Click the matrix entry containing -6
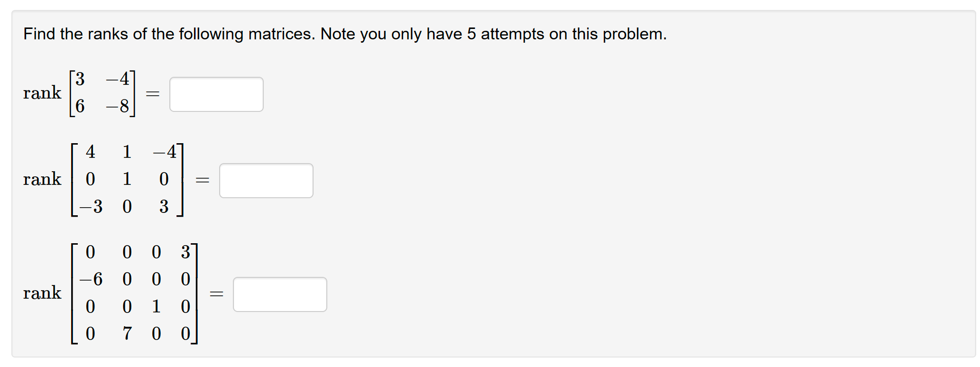The width and height of the screenshot is (980, 367). pos(91,279)
